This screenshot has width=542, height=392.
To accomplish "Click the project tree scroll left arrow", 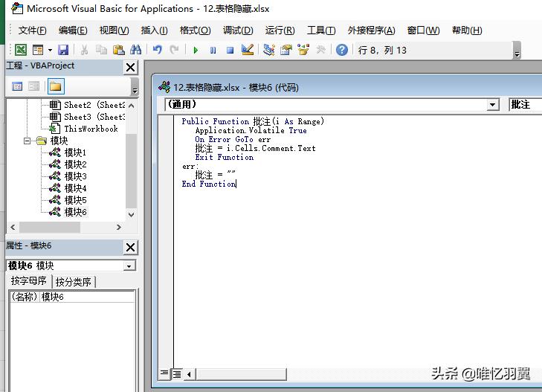I will pos(13,227).
